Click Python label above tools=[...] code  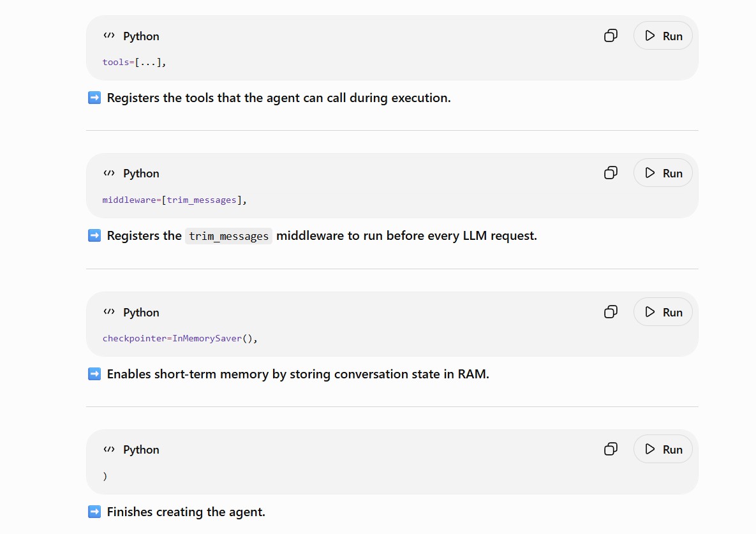[141, 36]
